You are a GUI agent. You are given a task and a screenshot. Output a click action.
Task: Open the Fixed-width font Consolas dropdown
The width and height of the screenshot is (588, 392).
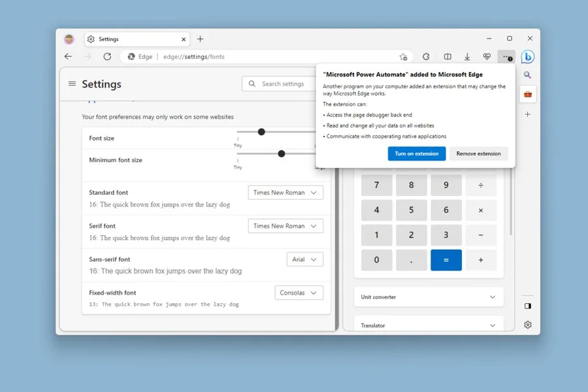299,293
